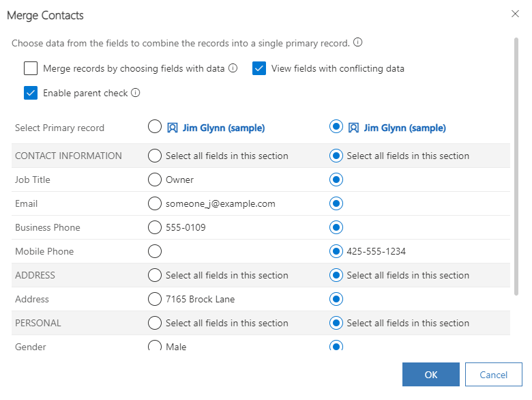Viewport: 532px width, 400px height.
Task: Open right Jim Glynn (sample) record link
Action: pos(404,128)
